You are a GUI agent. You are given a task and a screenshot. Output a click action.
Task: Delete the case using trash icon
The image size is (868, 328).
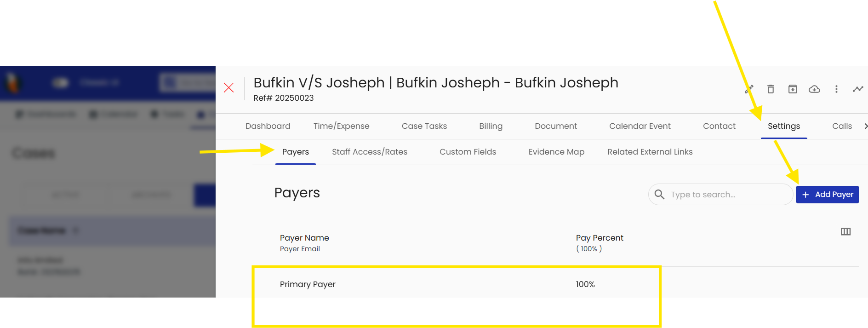coord(771,89)
